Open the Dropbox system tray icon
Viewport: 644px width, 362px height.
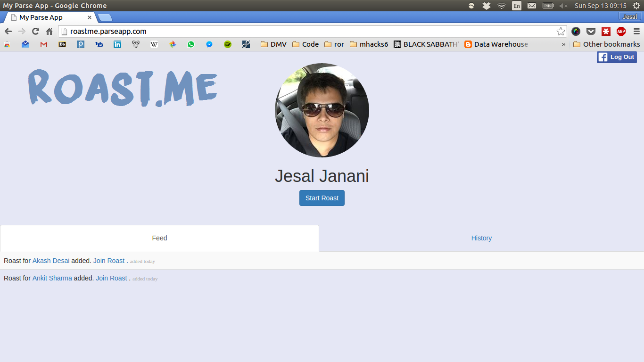[x=487, y=6]
